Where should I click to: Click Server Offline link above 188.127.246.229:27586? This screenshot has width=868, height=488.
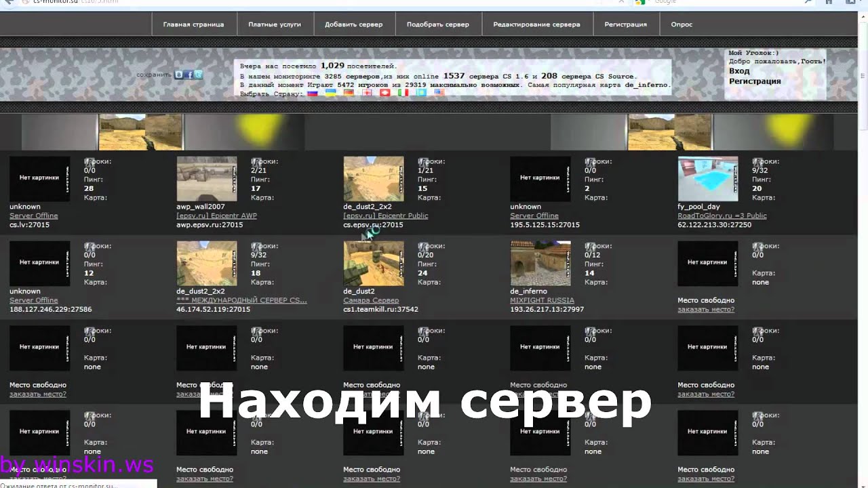[34, 300]
